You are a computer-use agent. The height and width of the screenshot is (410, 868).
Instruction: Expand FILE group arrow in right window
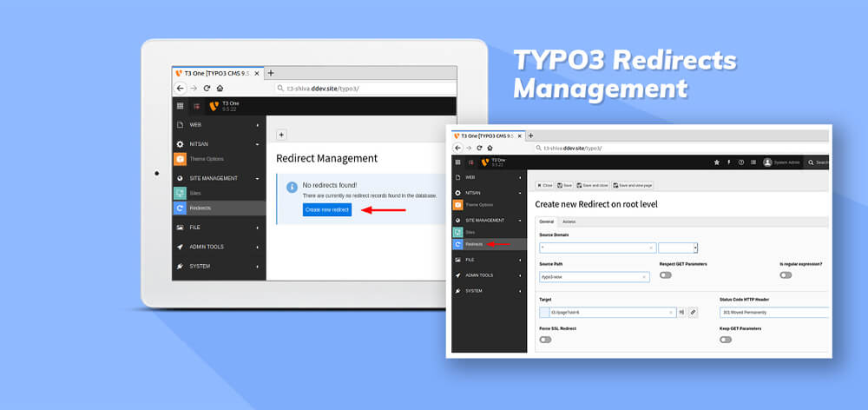coord(520,260)
